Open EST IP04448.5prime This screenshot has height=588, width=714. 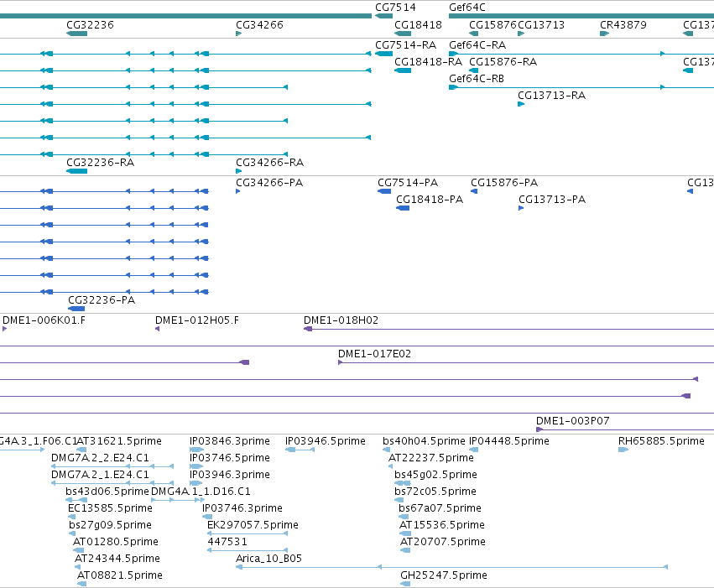point(509,441)
